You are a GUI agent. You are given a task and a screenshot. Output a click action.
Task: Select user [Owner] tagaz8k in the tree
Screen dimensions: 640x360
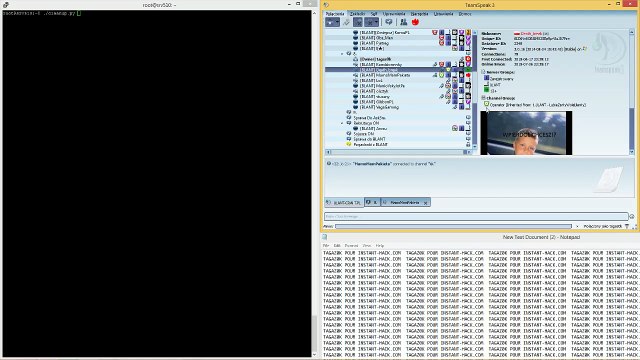(x=375, y=59)
